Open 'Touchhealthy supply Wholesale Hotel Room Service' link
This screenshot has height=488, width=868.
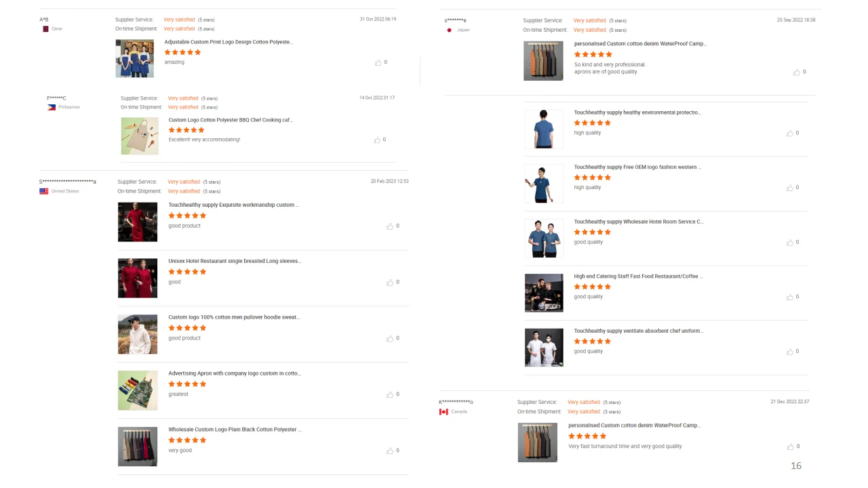tap(639, 222)
